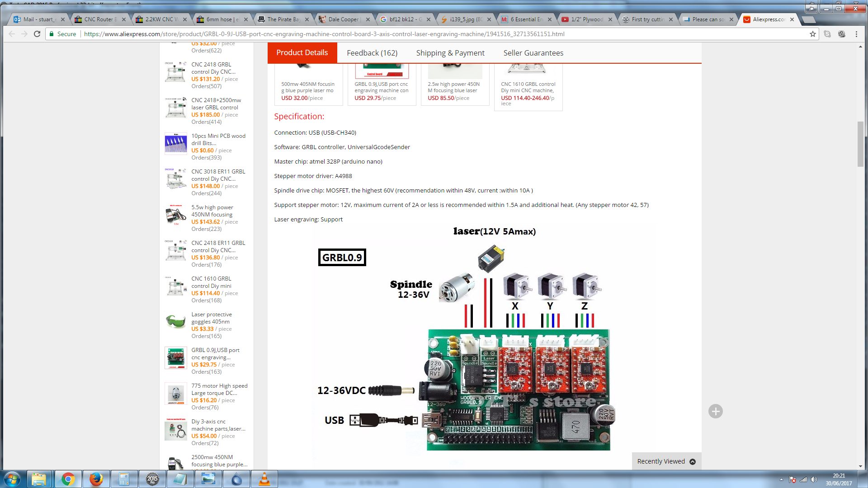The image size is (868, 488).
Task: Open VLC from the taskbar
Action: coord(264,479)
